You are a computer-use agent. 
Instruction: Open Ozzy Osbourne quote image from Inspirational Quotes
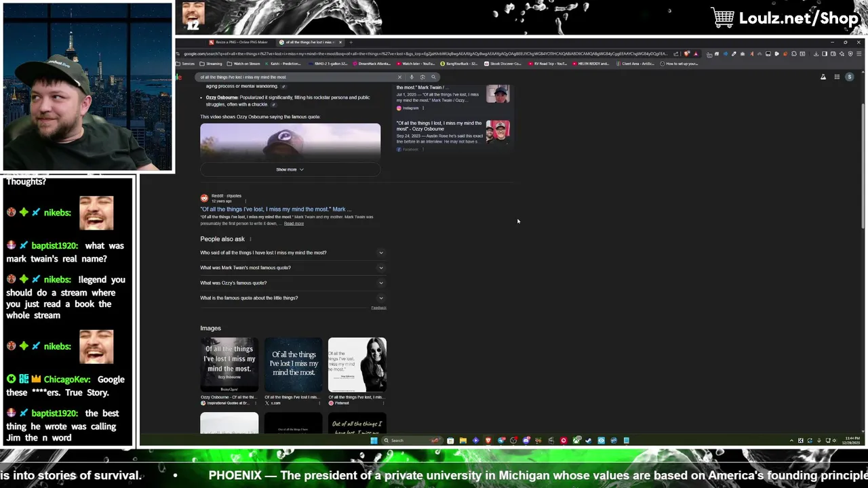click(x=229, y=365)
